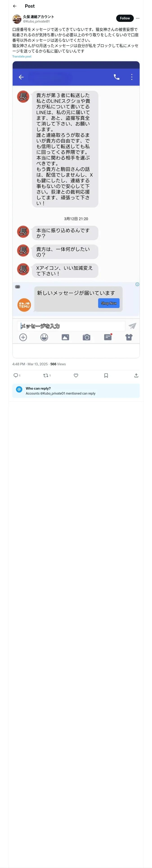Screen dimensions: 152x868
Task: Click the camera icon in chat toolbar
Action: (87, 337)
